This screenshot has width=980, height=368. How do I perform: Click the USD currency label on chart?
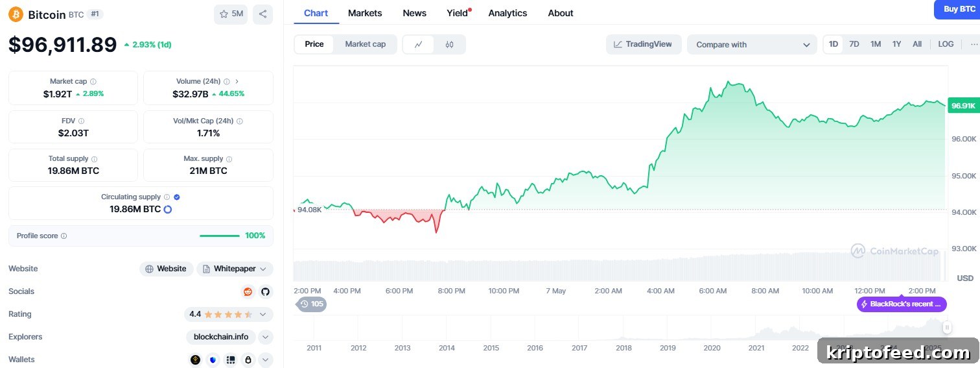[966, 278]
